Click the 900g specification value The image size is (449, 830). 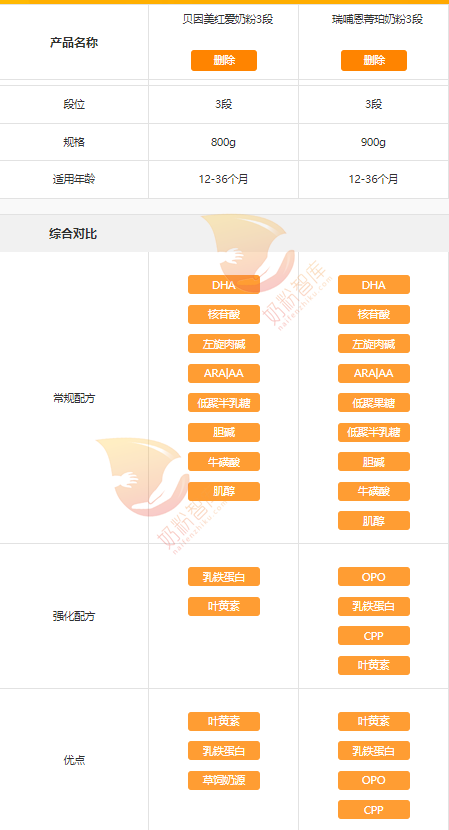tap(374, 142)
